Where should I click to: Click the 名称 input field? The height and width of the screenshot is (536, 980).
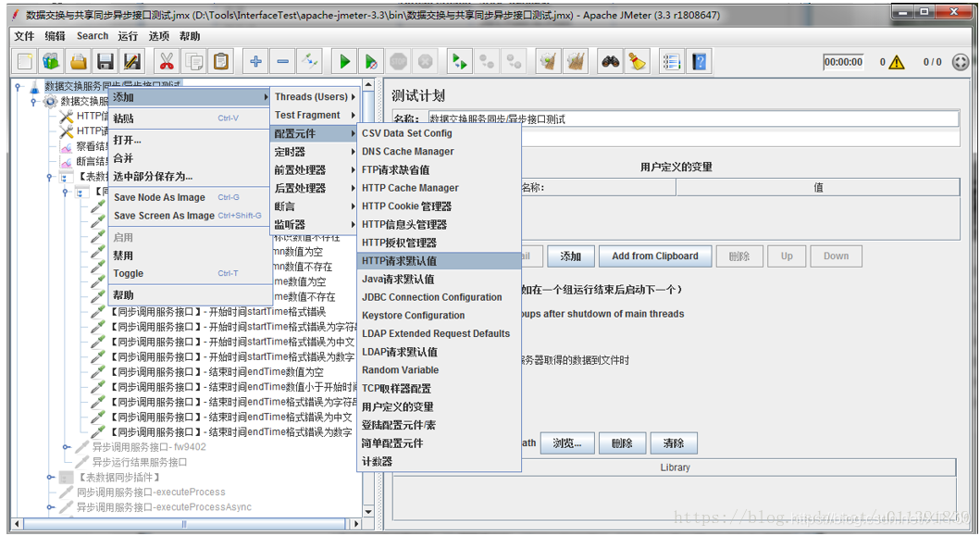(x=693, y=118)
